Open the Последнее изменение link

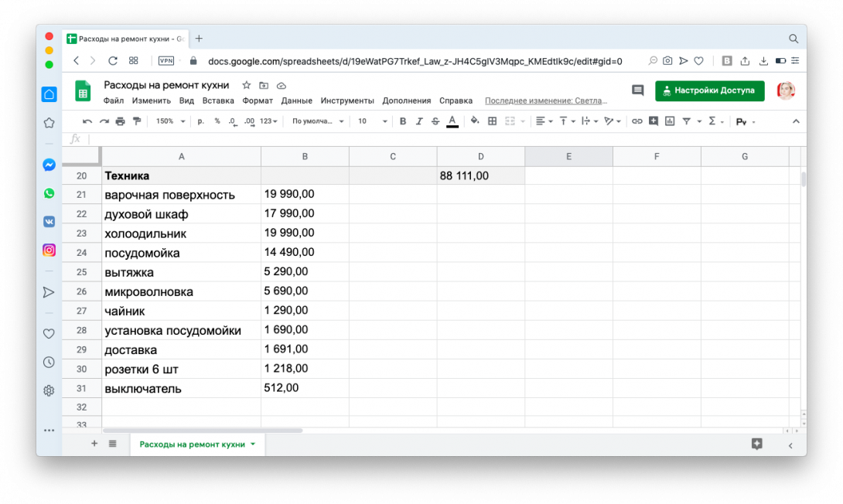coord(545,100)
